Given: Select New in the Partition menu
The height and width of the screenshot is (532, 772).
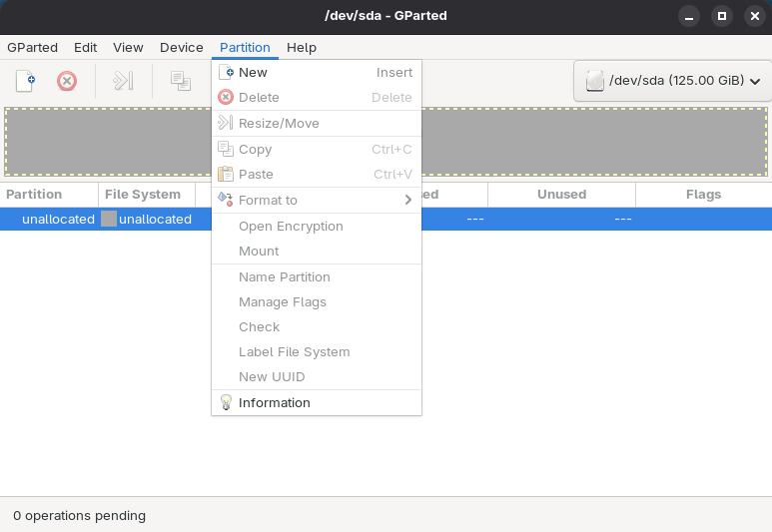Looking at the screenshot, I should tap(253, 73).
